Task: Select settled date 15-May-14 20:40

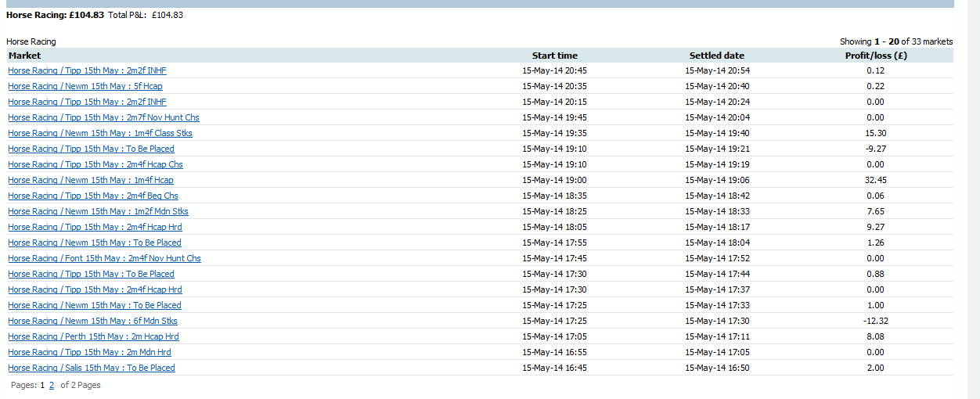Action: (717, 86)
